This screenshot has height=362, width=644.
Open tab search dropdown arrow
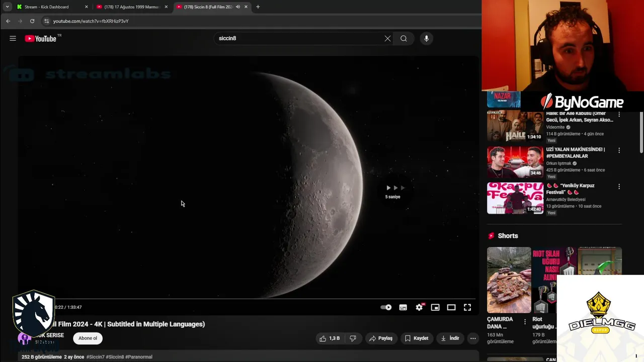7,7
